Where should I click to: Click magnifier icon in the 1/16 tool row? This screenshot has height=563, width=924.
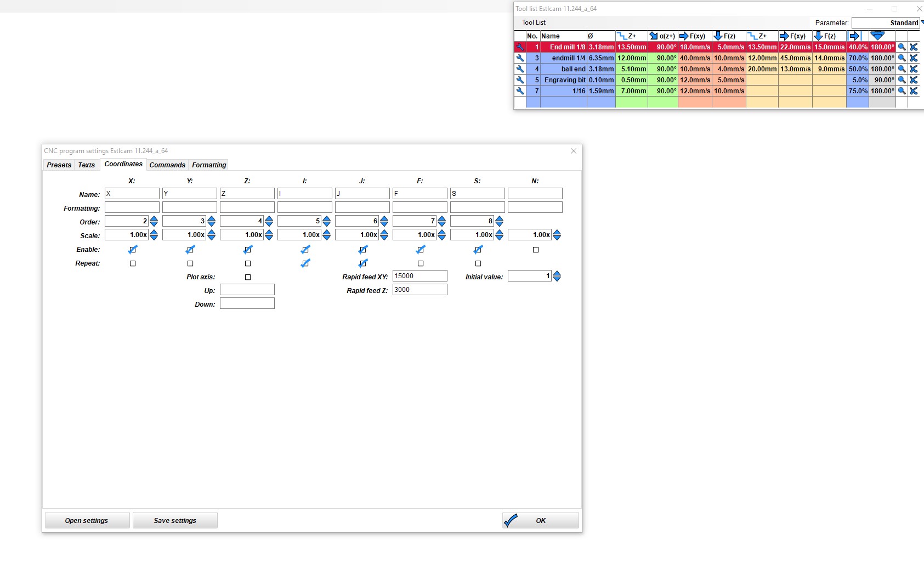coord(902,91)
